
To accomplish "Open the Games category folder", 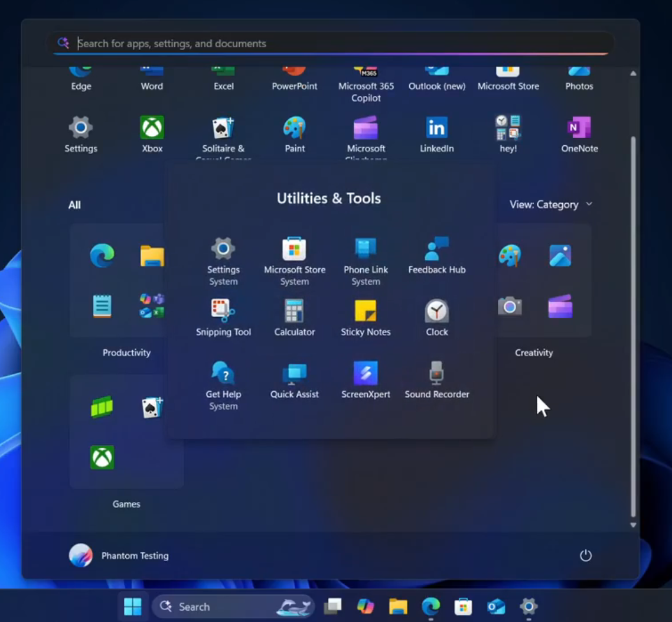I will 126,432.
